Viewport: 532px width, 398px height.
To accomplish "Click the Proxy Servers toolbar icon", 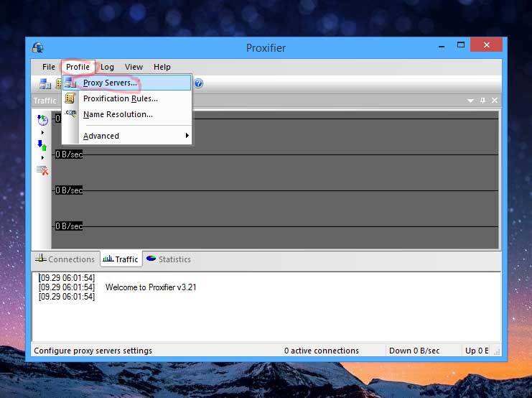I will 45,83.
